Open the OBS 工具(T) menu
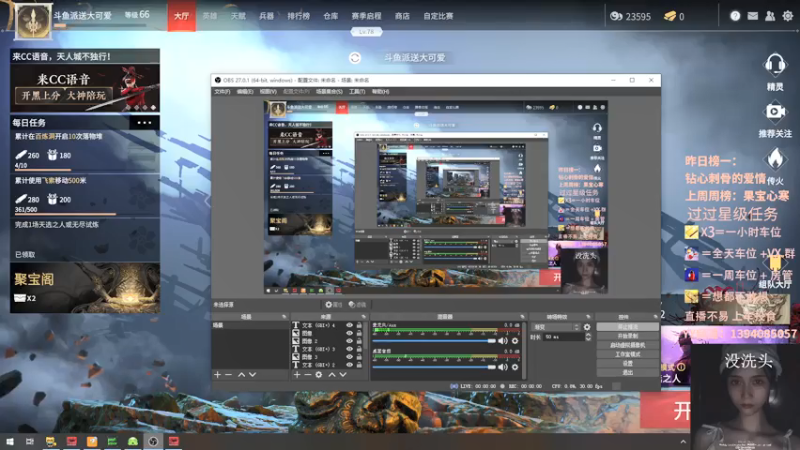 pyautogui.click(x=357, y=92)
